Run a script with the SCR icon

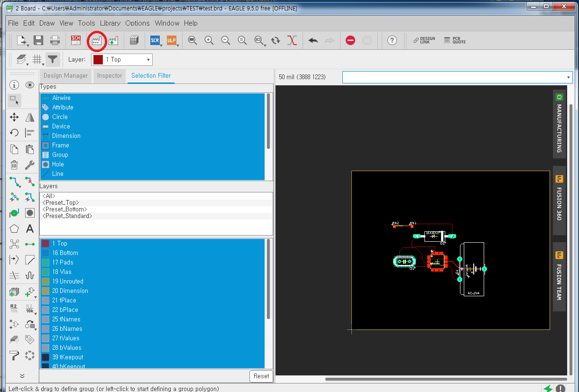click(155, 41)
